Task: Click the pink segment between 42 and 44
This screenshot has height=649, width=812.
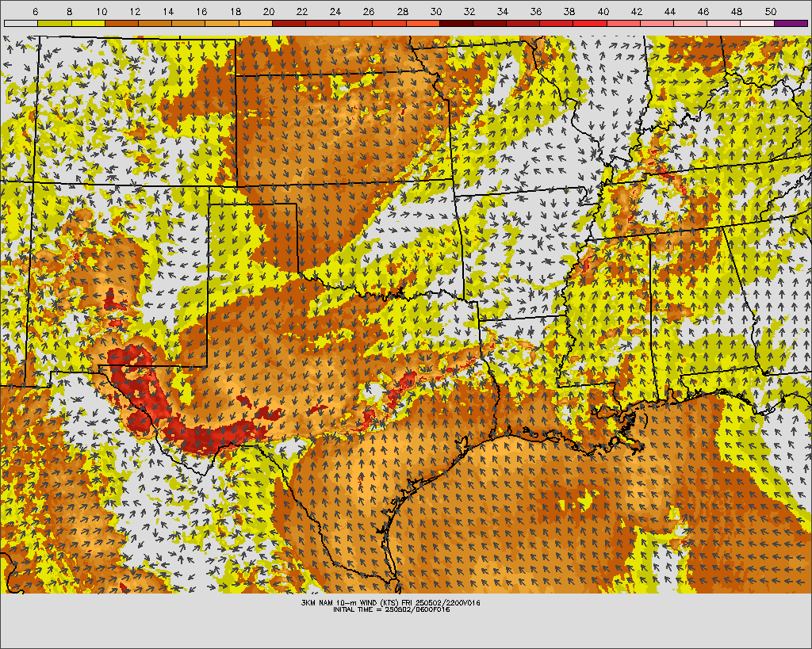Action: [x=657, y=23]
